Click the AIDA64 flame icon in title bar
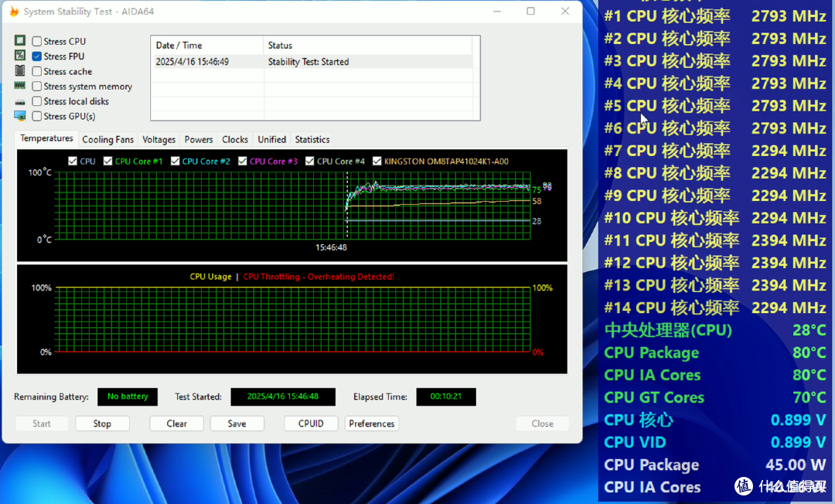 (x=14, y=11)
